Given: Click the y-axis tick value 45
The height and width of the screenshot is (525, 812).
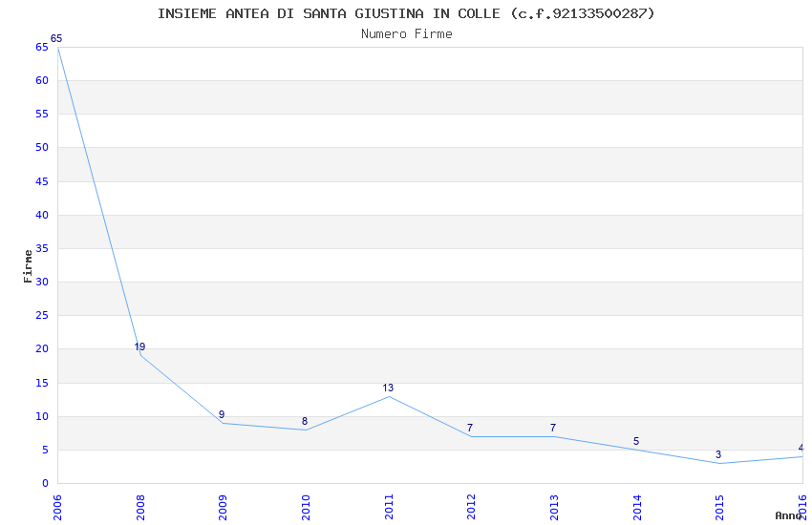Looking at the screenshot, I should [42, 181].
